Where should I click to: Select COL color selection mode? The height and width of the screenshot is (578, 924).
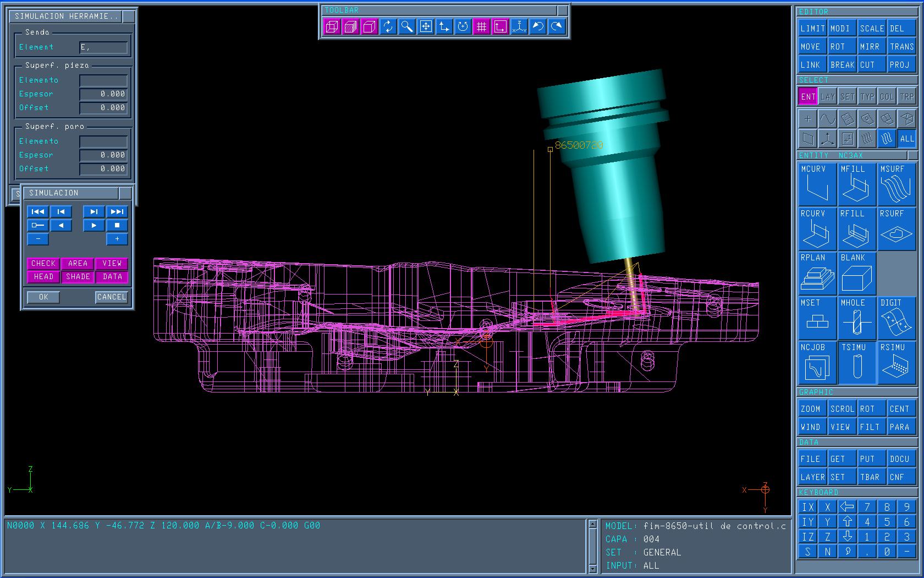tap(887, 96)
